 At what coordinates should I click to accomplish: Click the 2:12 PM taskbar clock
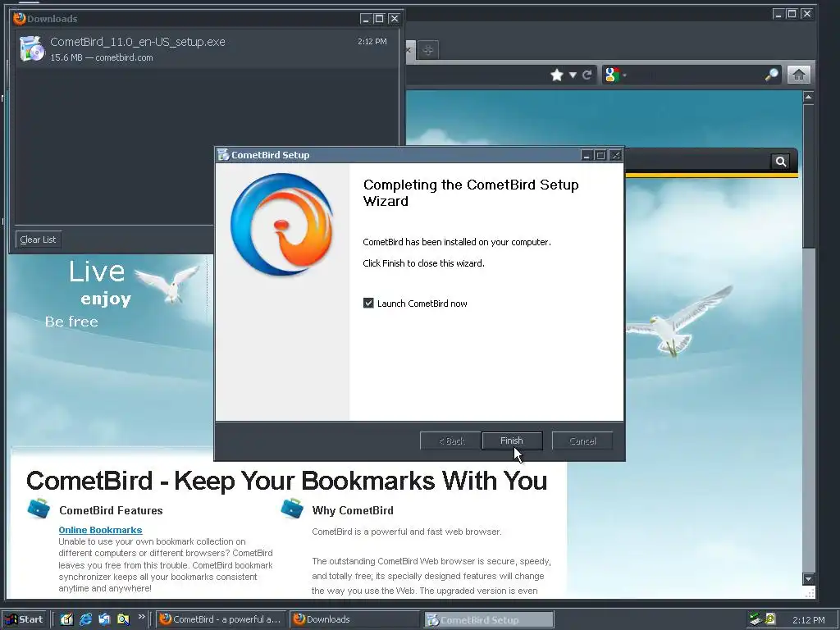click(x=808, y=620)
